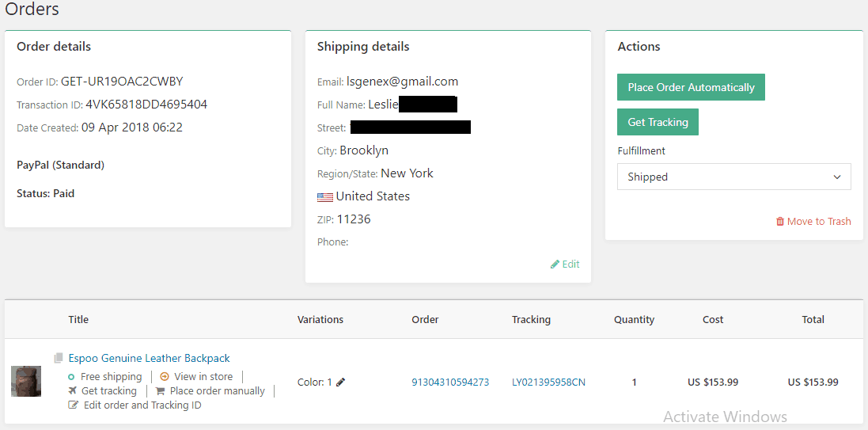Click the Move to Trash link
The image size is (868, 430).
click(x=819, y=222)
